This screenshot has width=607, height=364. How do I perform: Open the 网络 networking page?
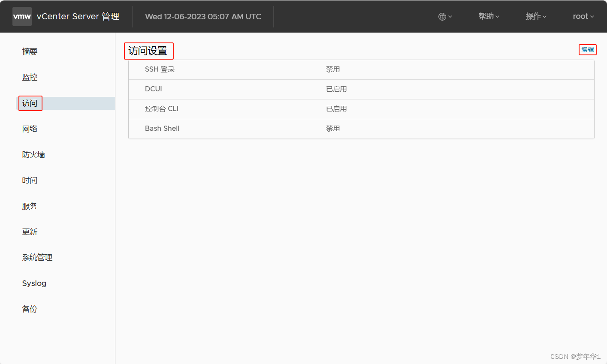coord(30,129)
